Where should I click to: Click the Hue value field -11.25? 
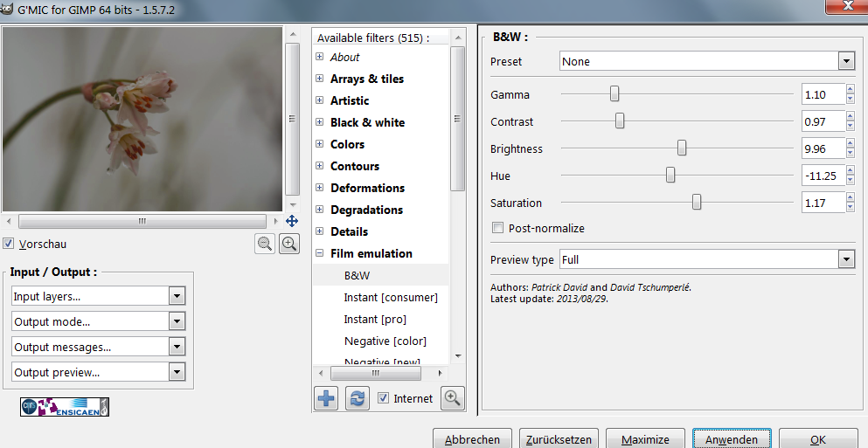pyautogui.click(x=823, y=176)
